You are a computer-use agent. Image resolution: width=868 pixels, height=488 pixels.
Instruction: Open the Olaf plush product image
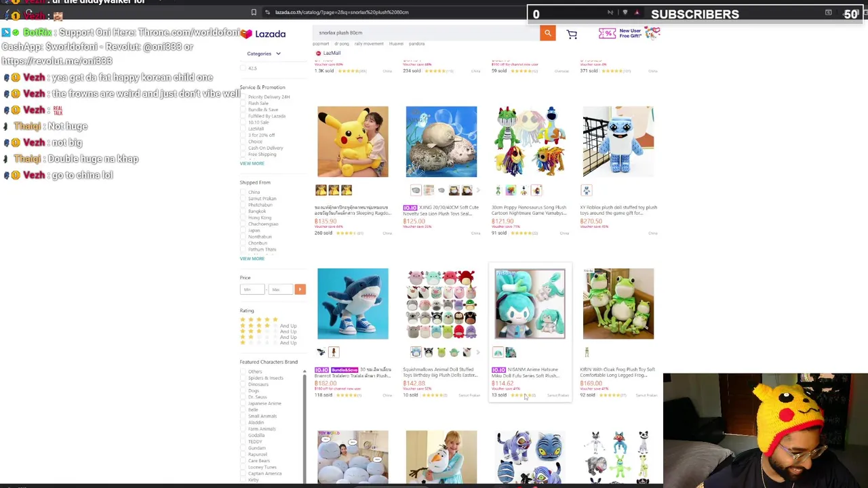coord(441,457)
